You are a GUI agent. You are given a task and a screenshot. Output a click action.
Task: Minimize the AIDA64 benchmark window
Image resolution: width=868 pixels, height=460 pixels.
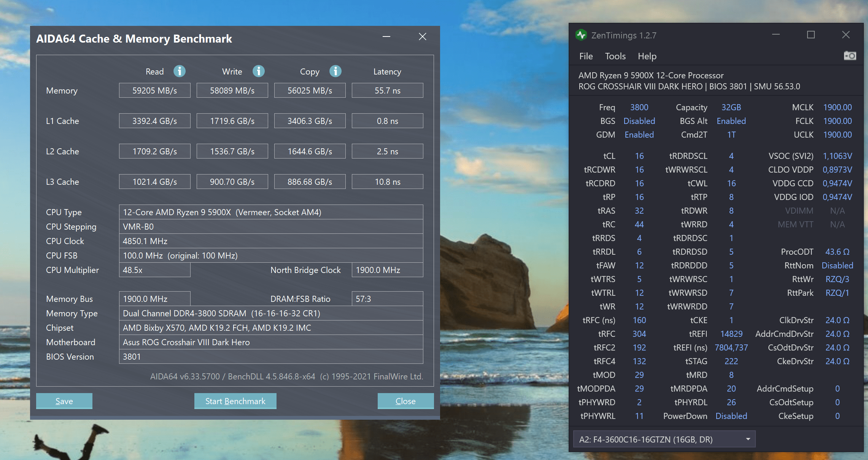[x=386, y=36]
